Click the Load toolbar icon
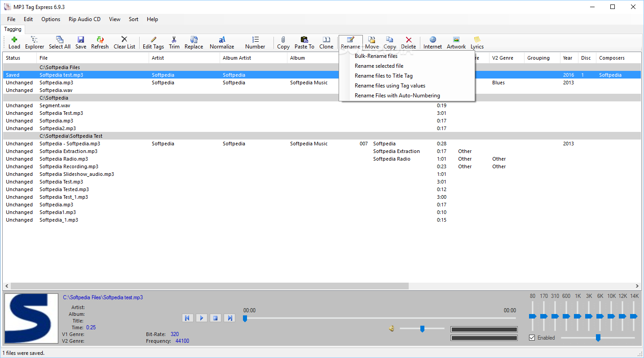 pyautogui.click(x=14, y=43)
